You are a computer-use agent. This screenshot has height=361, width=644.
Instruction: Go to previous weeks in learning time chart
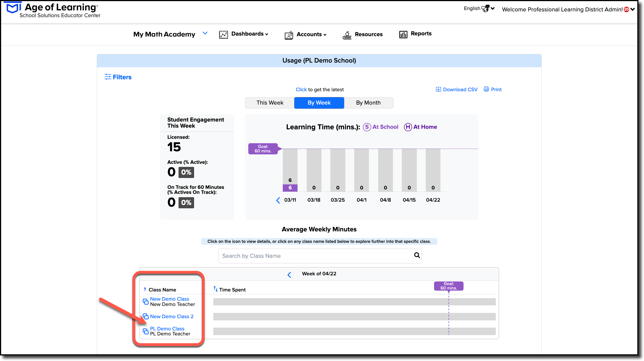(278, 200)
